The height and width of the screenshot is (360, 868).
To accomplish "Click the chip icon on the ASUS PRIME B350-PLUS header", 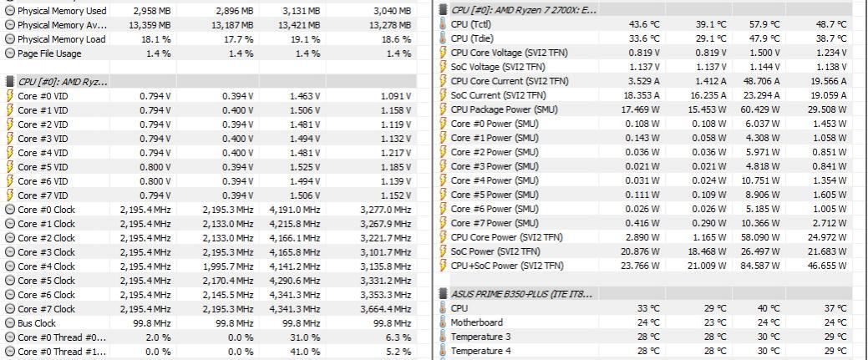I will coord(443,294).
